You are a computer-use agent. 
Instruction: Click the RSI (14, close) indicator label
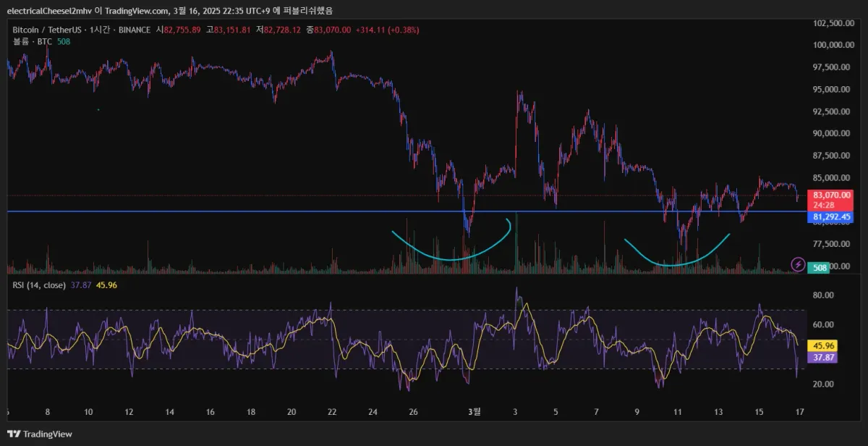tap(39, 285)
